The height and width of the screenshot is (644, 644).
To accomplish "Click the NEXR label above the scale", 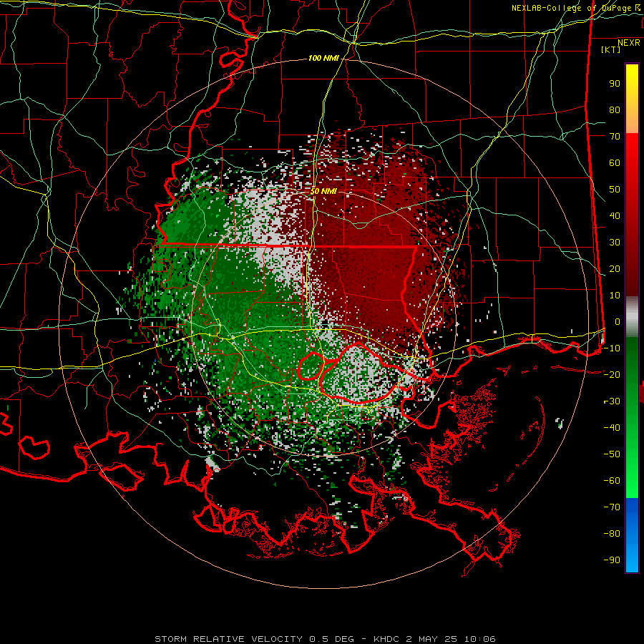I will (x=629, y=43).
